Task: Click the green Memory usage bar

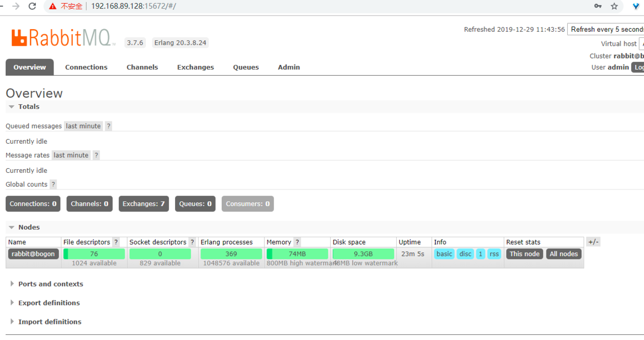Action: [x=297, y=254]
